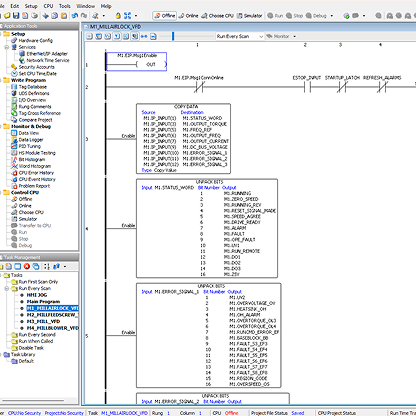Click the blue arrows icon in Task Management toolbar
The width and height of the screenshot is (416, 416).
pyautogui.click(x=56, y=266)
